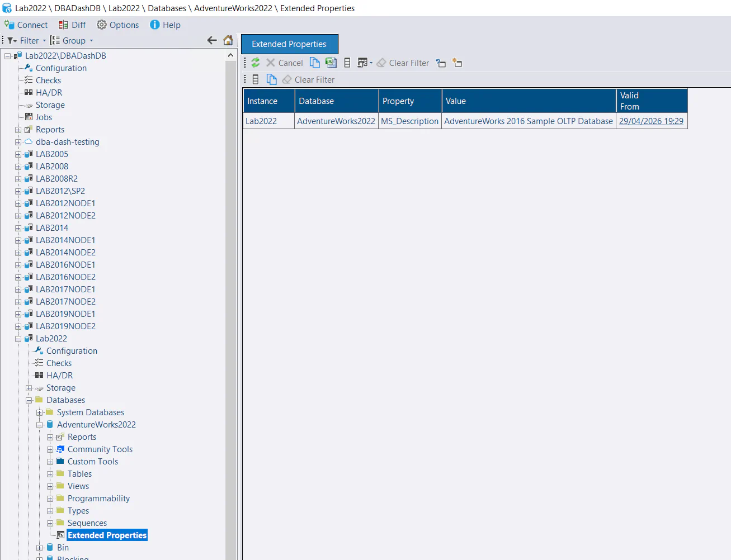Export the grid to Excel
Screen dimensions: 731x560
pyautogui.click(x=331, y=63)
